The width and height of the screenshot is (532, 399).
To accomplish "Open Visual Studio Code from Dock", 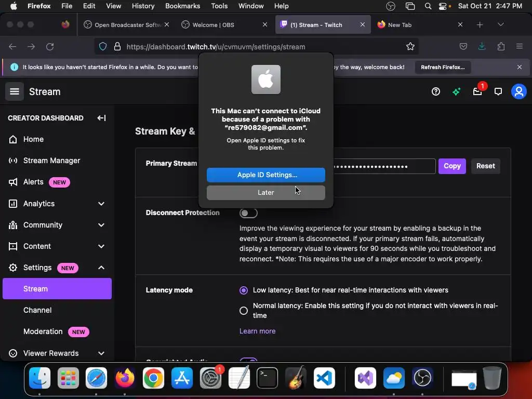I will coord(324,378).
